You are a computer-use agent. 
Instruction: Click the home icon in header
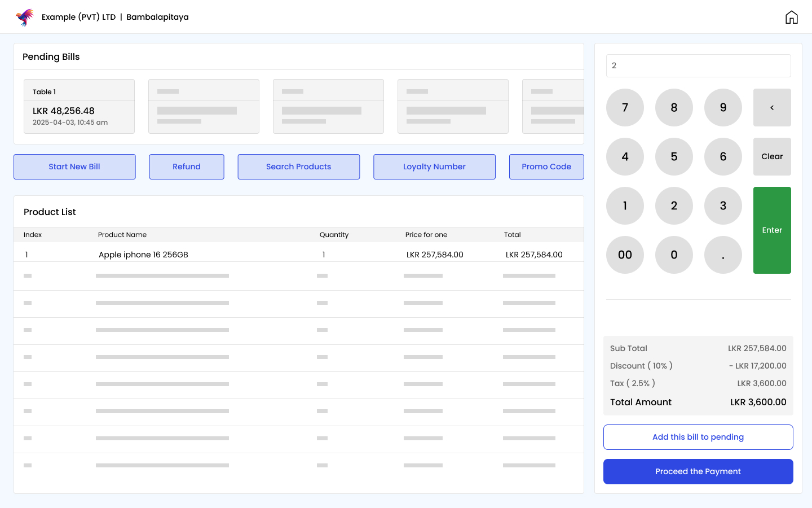[x=791, y=17]
